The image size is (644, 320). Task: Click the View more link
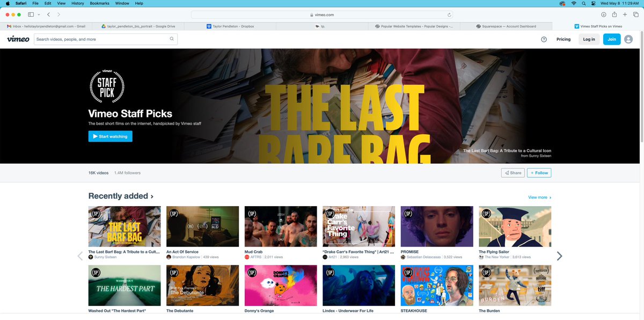pyautogui.click(x=539, y=197)
